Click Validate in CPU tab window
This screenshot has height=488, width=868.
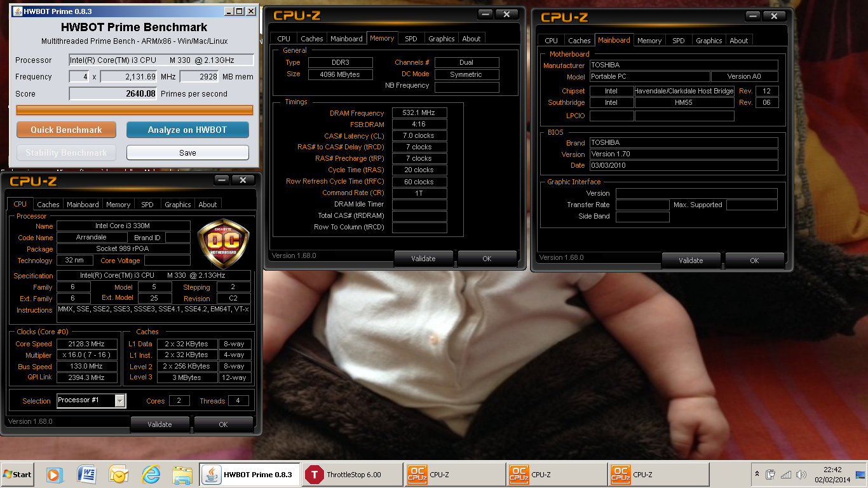click(159, 424)
